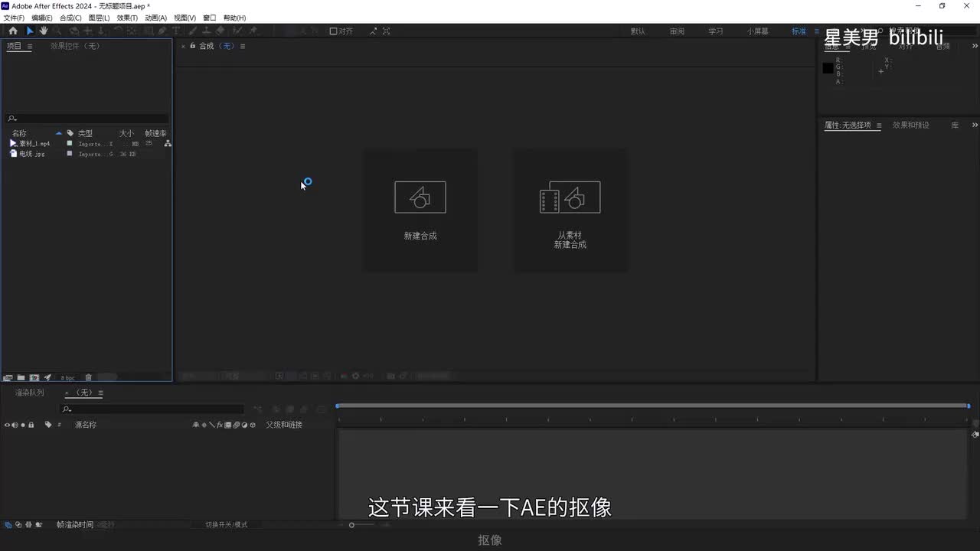Open the 合成(C) menu
Image resolution: width=980 pixels, height=551 pixels.
coord(70,18)
